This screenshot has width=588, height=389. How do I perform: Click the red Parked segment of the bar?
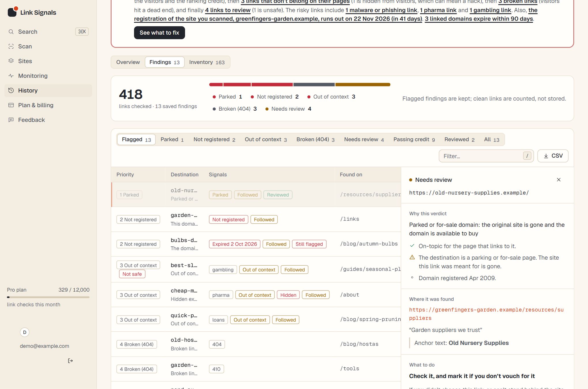pyautogui.click(x=216, y=84)
